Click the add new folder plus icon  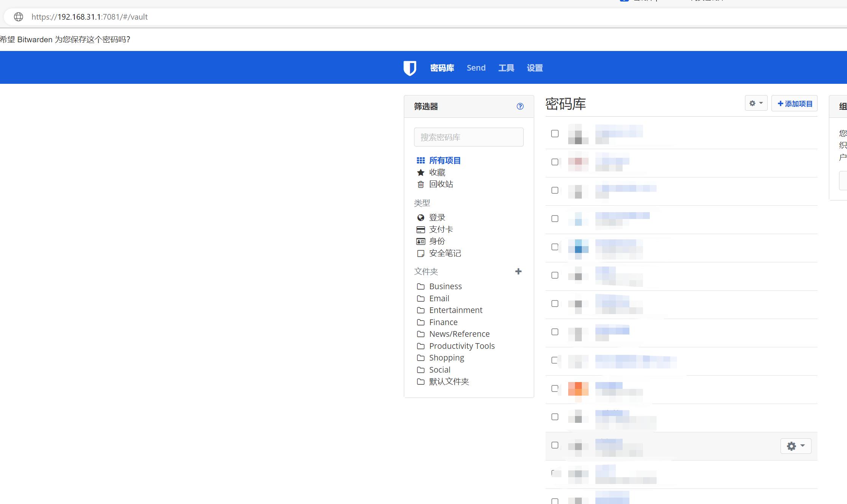(x=519, y=271)
